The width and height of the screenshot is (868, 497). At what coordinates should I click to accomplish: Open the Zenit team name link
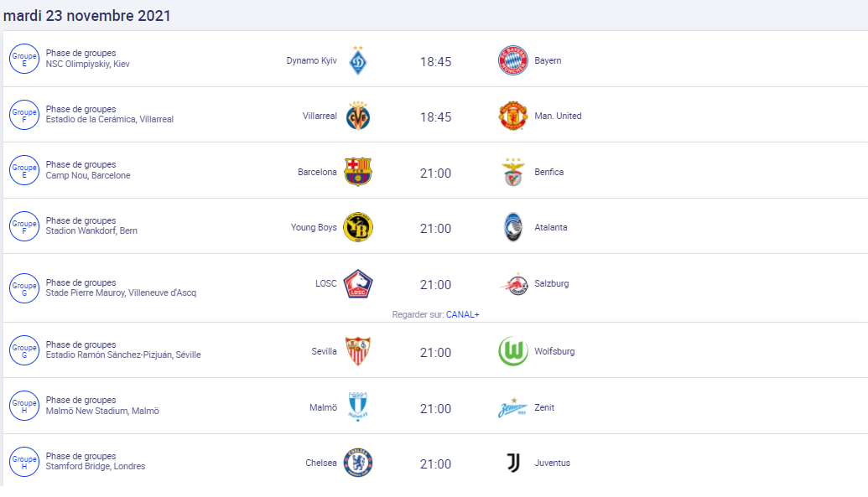click(x=544, y=407)
